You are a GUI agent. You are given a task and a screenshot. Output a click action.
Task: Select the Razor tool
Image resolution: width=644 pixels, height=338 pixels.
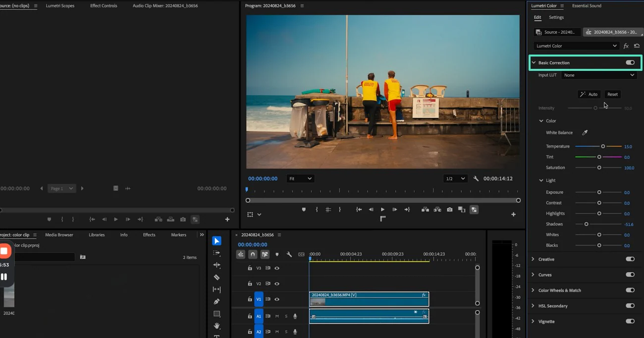(216, 278)
